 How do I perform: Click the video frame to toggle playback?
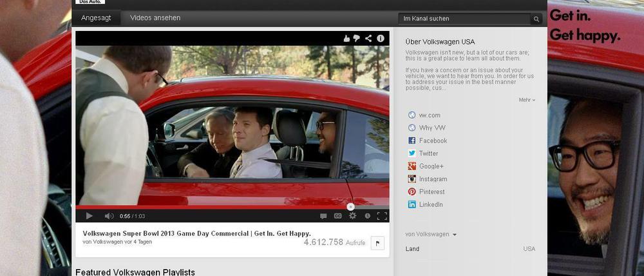pyautogui.click(x=232, y=126)
